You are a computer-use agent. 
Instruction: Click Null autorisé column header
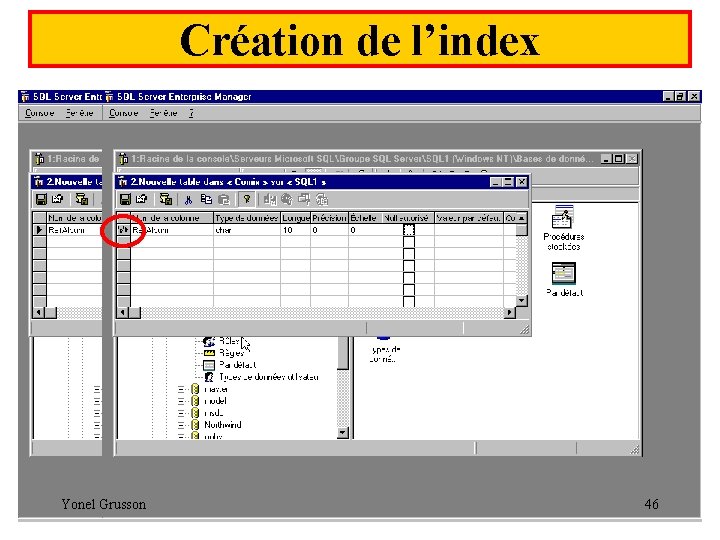[408, 218]
